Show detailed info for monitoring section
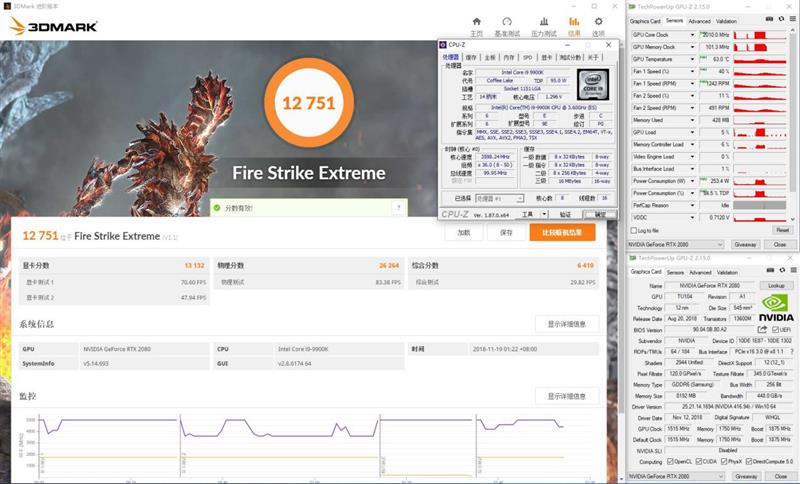Viewport: 800px width, 484px height. tap(566, 396)
